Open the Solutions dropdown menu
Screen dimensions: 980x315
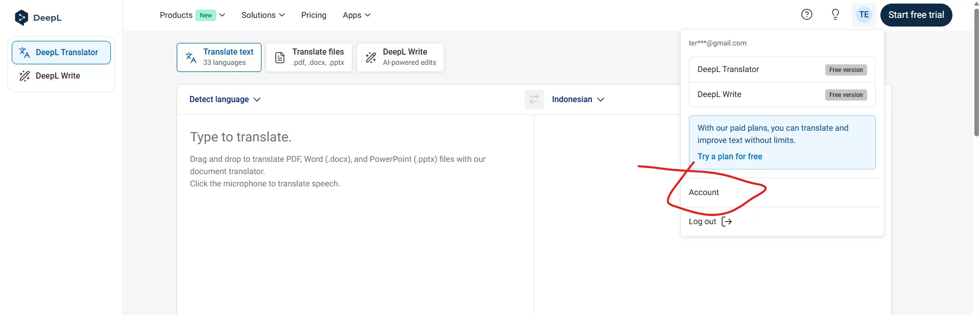(263, 15)
